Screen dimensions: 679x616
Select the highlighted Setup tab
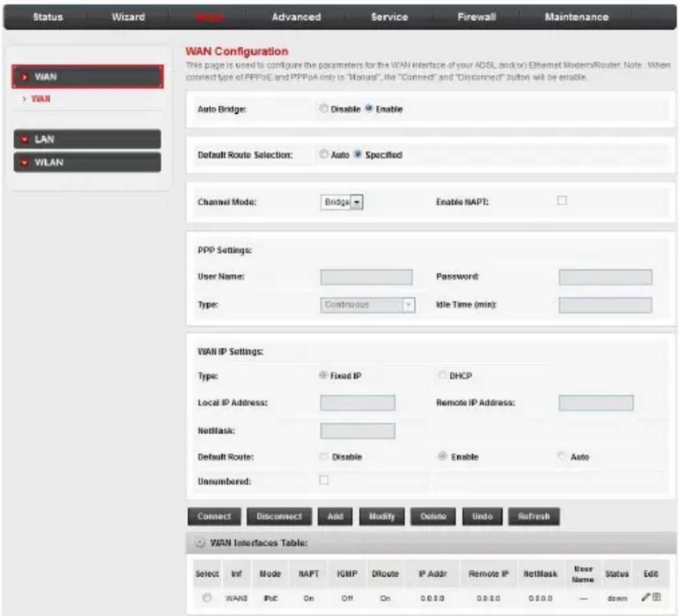pyautogui.click(x=210, y=17)
